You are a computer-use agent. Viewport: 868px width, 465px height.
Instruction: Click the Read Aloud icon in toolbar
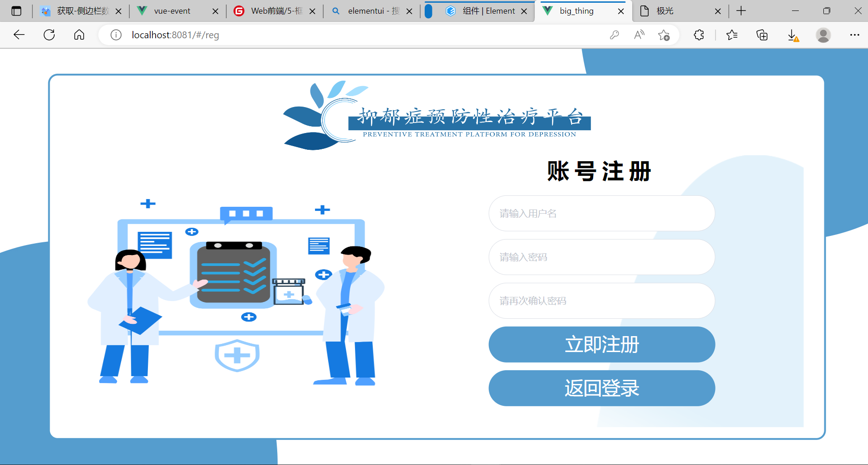(639, 35)
